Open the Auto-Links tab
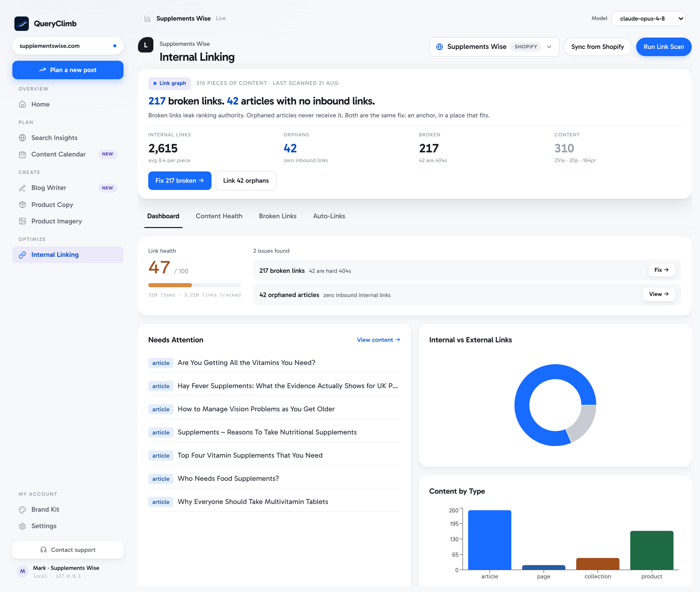The width and height of the screenshot is (700, 592). (329, 216)
